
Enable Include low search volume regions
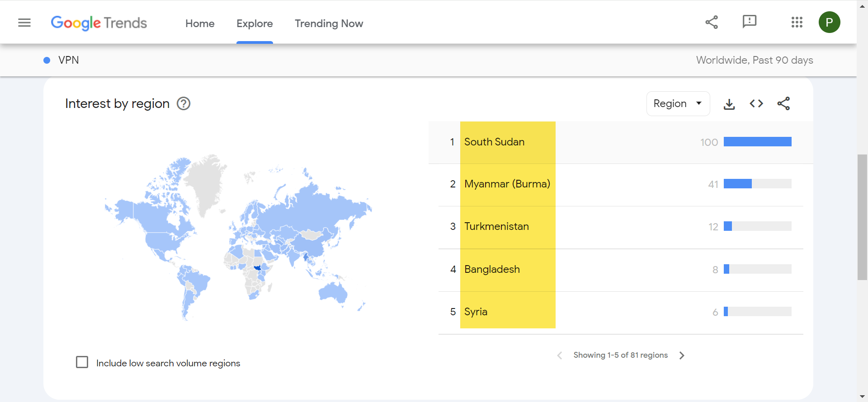point(82,362)
